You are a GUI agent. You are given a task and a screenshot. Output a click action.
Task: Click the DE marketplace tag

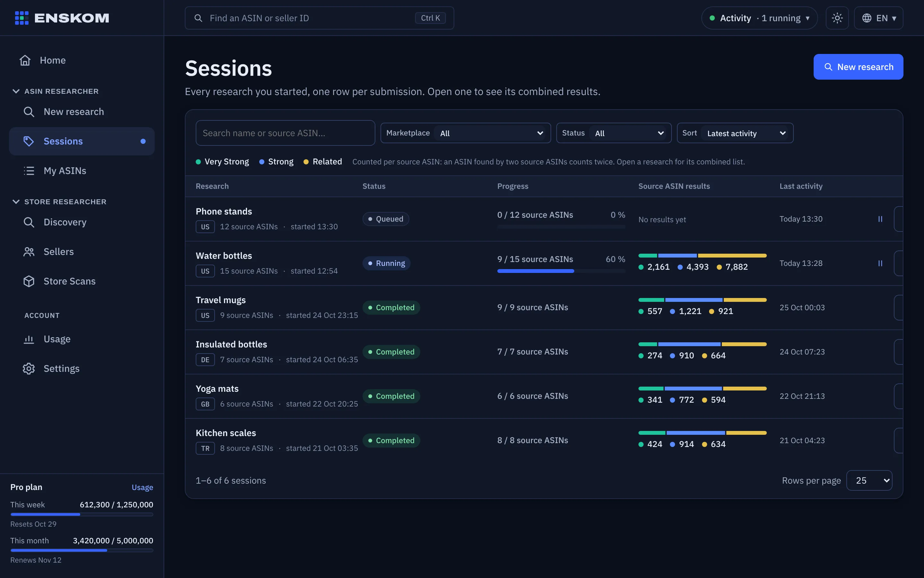click(x=205, y=360)
